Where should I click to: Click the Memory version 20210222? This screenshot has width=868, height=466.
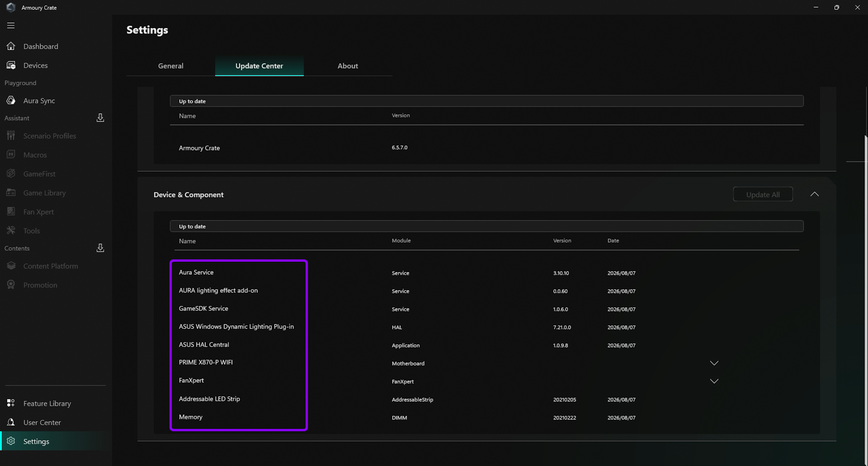tap(565, 418)
